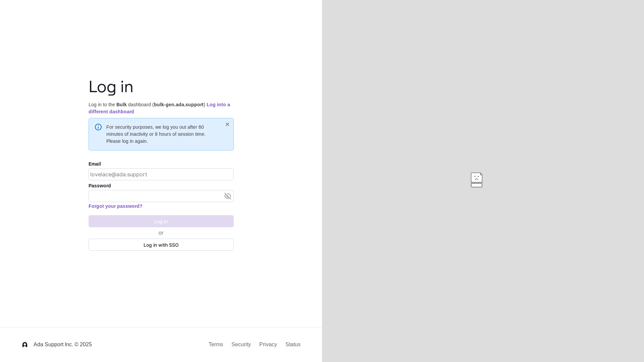
Task: Focus the Email input field
Action: (161, 174)
